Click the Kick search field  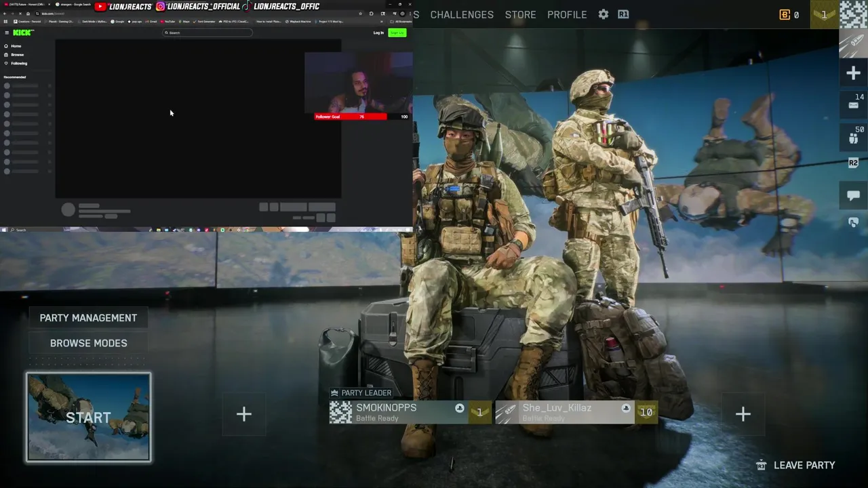(207, 33)
